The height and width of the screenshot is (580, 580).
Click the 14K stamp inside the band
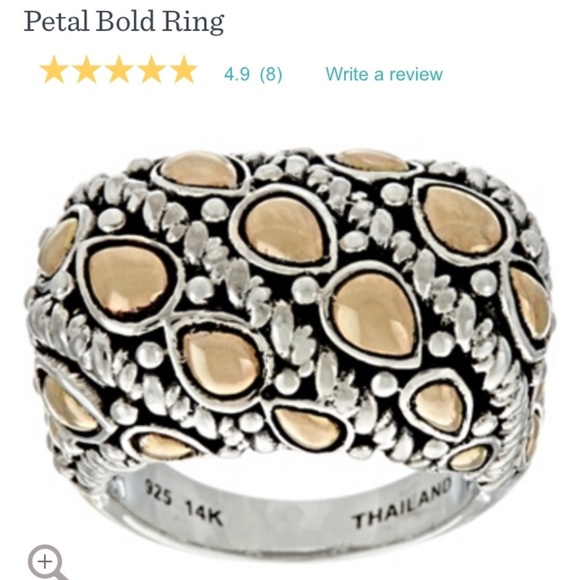tap(204, 513)
